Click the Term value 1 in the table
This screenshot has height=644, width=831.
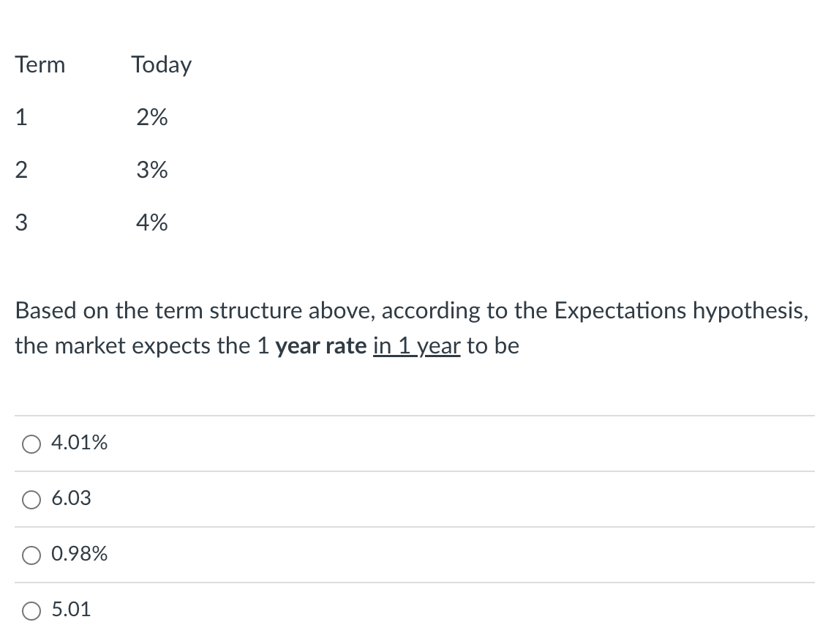pos(21,117)
